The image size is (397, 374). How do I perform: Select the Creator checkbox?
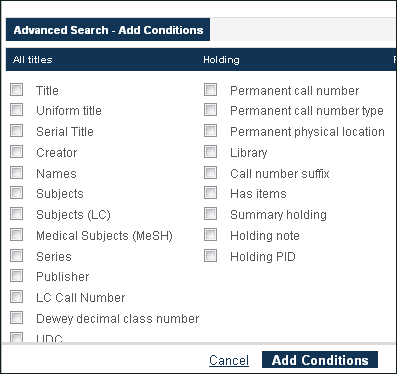(16, 152)
